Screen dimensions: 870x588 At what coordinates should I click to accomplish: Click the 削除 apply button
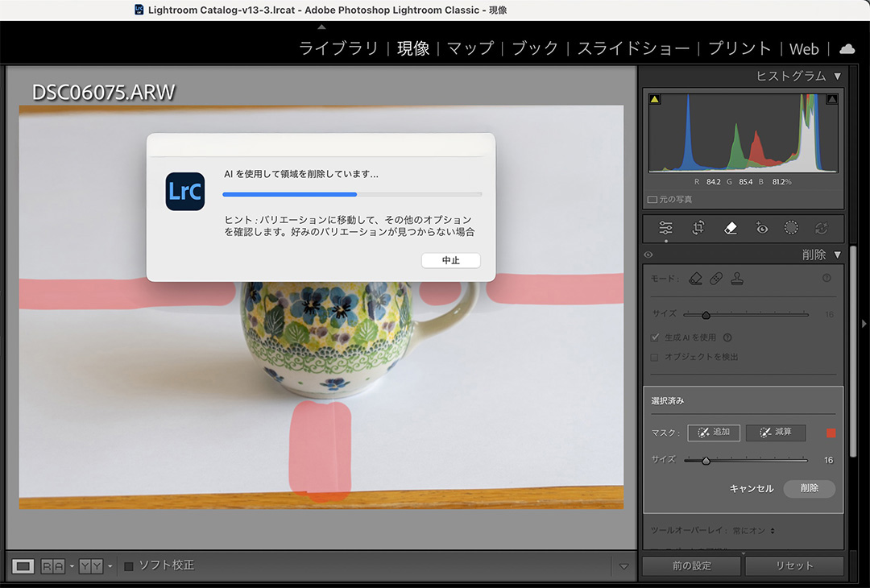[809, 488]
